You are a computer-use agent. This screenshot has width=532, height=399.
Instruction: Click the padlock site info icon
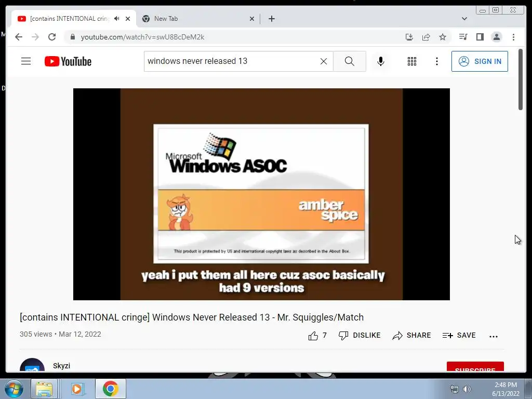click(72, 37)
